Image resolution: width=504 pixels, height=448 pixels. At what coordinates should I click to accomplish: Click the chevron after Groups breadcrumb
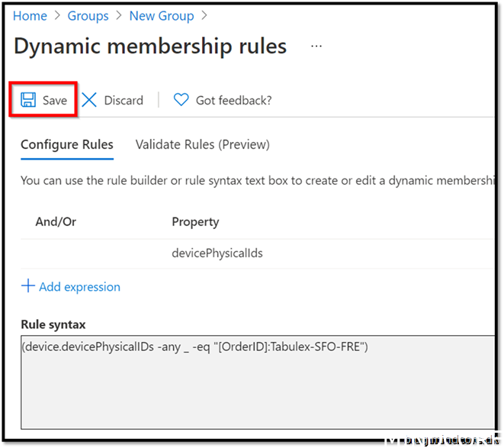[x=119, y=15]
